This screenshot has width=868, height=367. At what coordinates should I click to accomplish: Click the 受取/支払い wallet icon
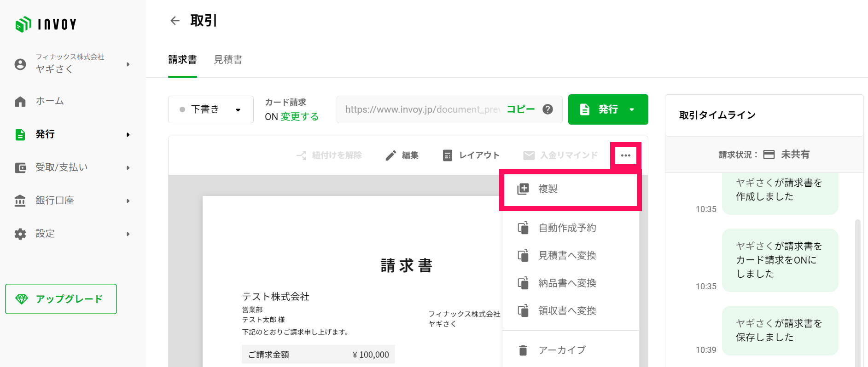point(20,167)
